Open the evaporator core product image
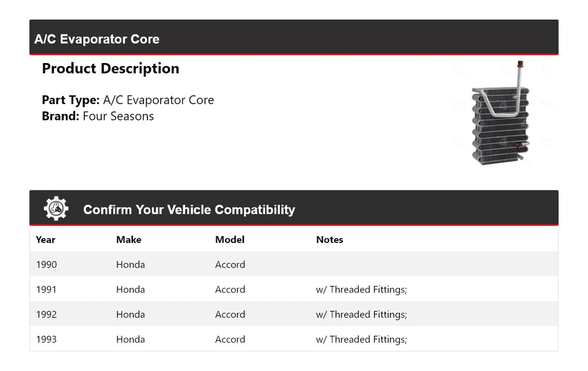Viewport: 588px width, 371px height. coord(500,114)
